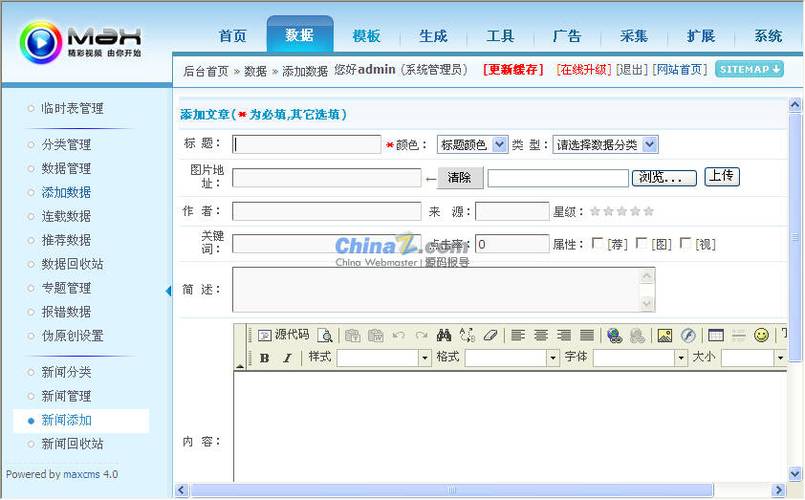Viewport: 805px width, 500px height.
Task: Click the [网站首页] link
Action: [680, 69]
